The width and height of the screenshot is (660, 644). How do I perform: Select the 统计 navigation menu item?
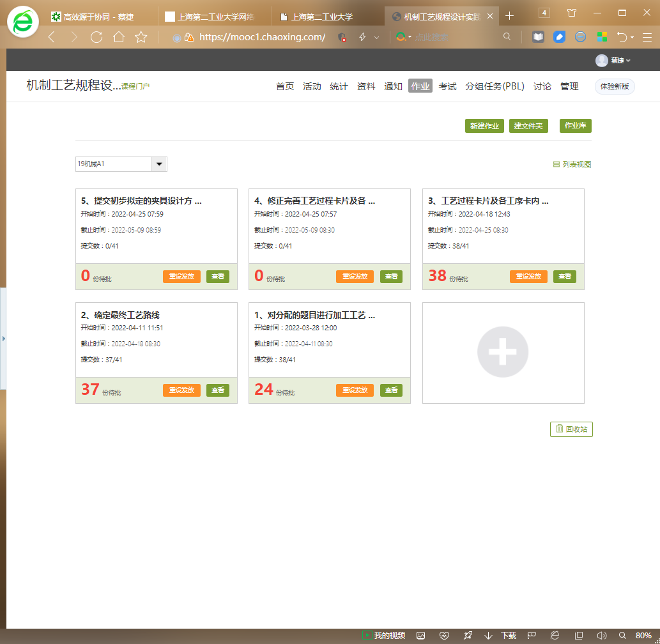coord(339,86)
